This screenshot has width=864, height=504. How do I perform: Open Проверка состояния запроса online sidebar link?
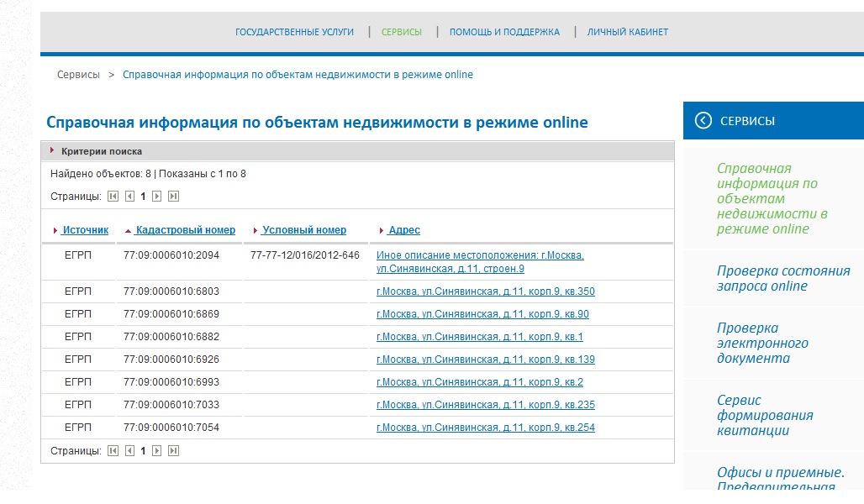click(x=782, y=278)
